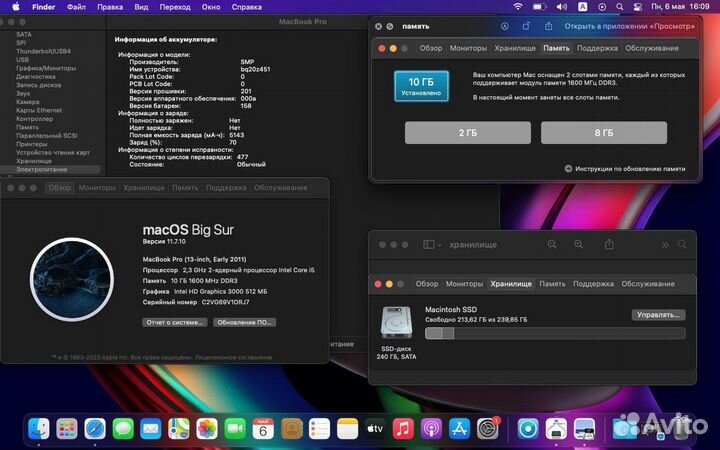Viewport: 720px width, 450px height.
Task: Open Control Center from the menu bar
Action: tap(637, 7)
